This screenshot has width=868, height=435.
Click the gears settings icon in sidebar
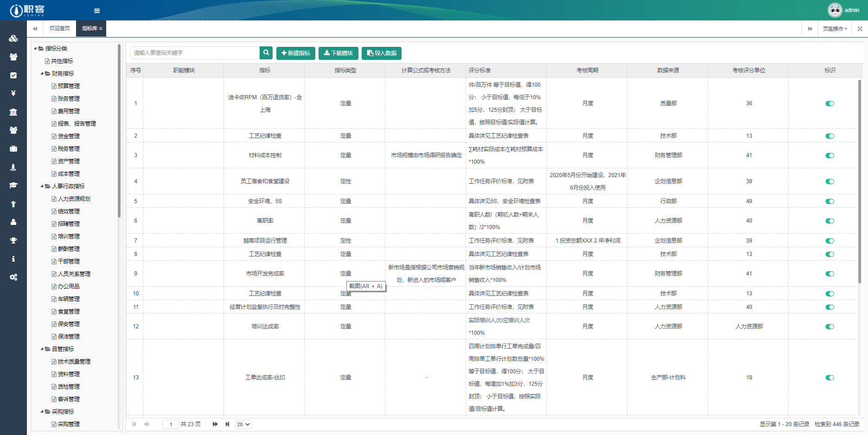pos(13,277)
